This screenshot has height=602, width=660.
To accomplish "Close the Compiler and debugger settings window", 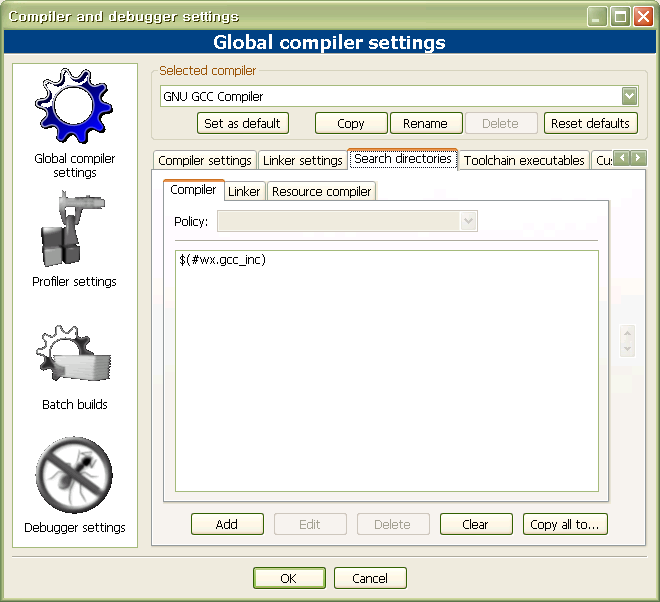I will [x=644, y=17].
